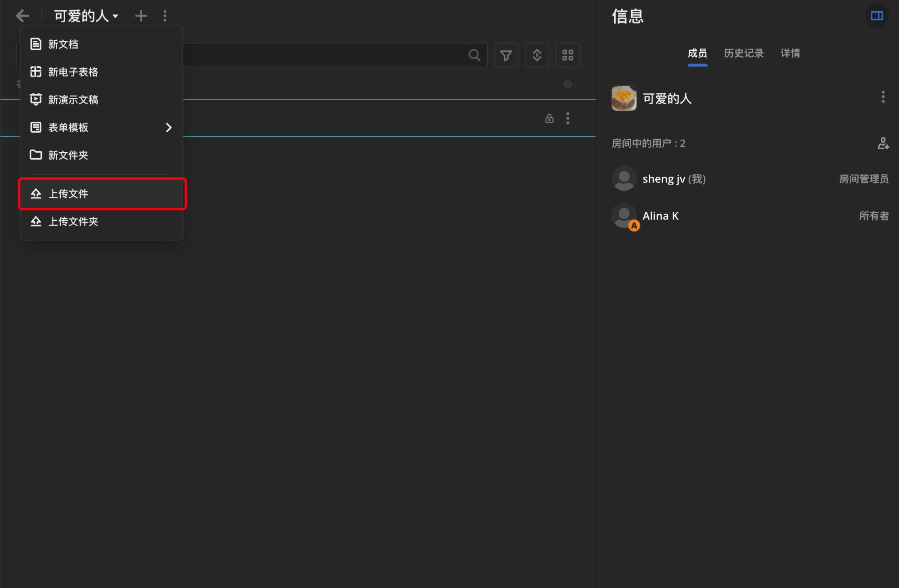Viewport: 899px width, 588px height.
Task: Open the 详情 tab
Action: [x=790, y=53]
